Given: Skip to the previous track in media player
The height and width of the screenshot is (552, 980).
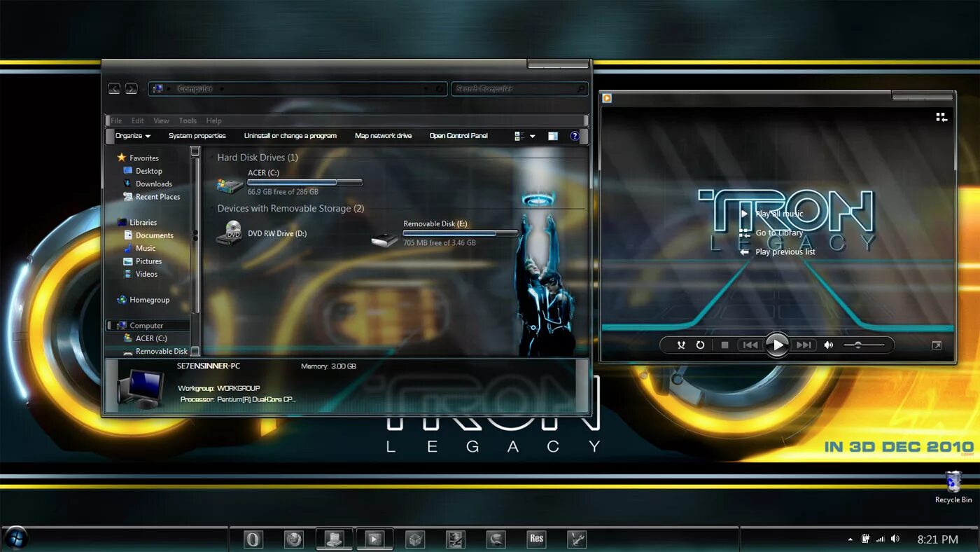Looking at the screenshot, I should coord(750,345).
